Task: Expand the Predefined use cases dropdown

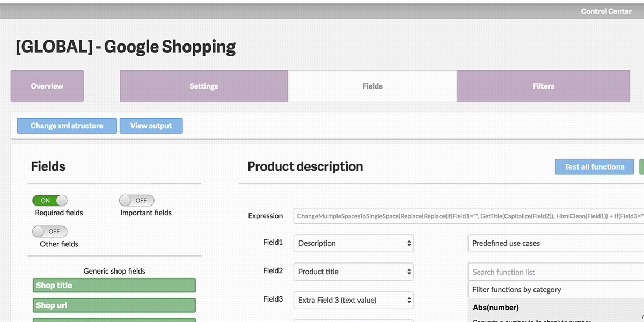Action: pyautogui.click(x=556, y=243)
